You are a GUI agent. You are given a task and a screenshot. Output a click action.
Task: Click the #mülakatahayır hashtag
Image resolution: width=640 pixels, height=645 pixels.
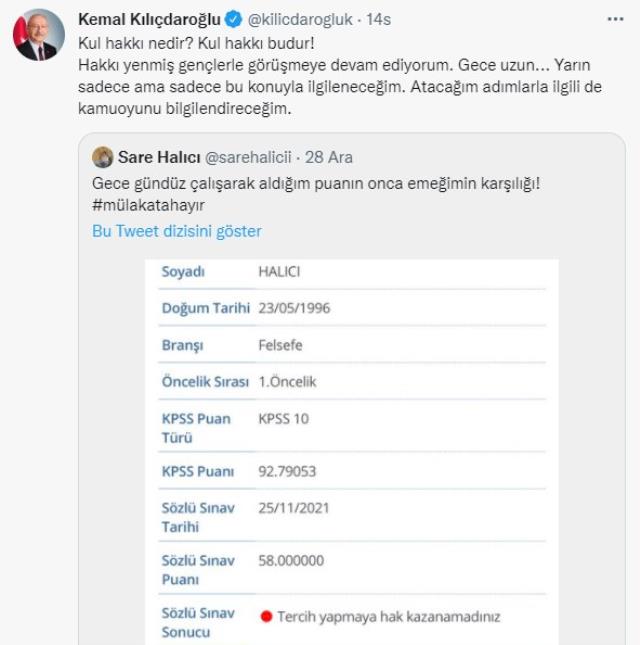click(x=143, y=204)
